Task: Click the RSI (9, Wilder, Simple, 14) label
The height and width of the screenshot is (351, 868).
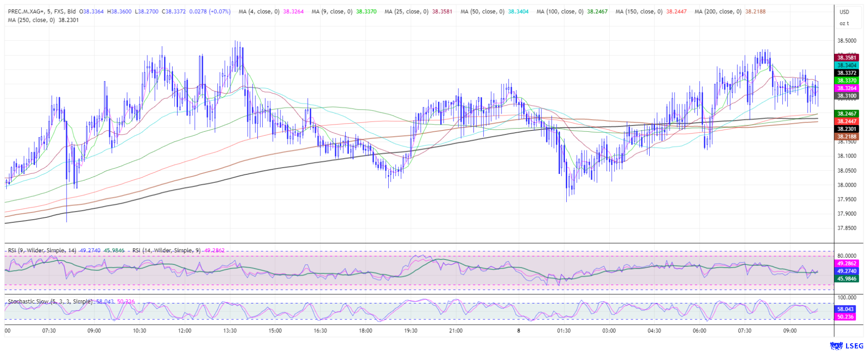Action: coord(42,250)
